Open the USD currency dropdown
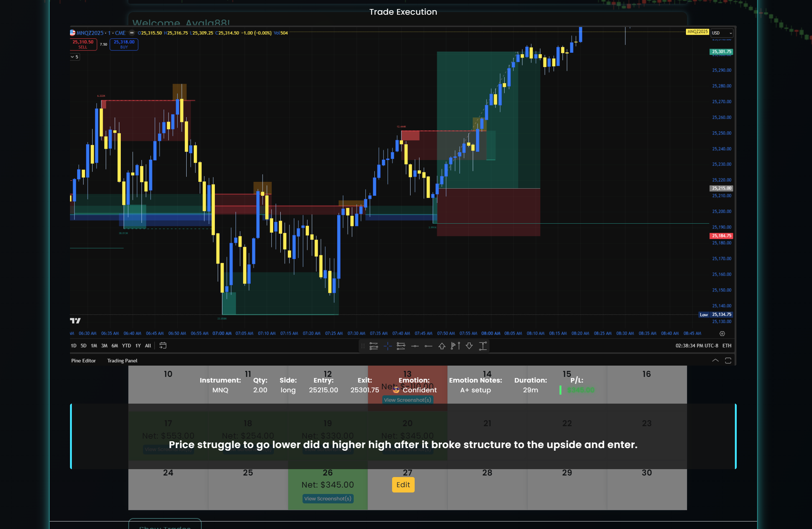 722,33
